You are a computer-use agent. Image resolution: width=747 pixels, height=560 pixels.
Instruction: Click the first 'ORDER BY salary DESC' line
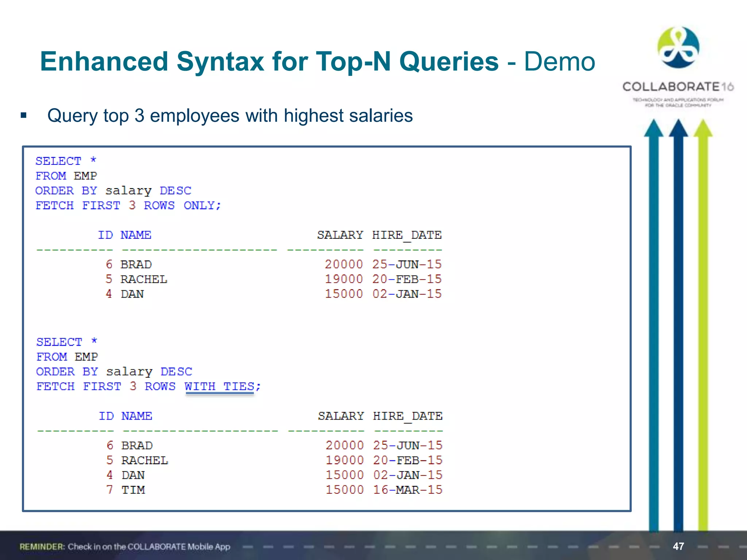[113, 191]
